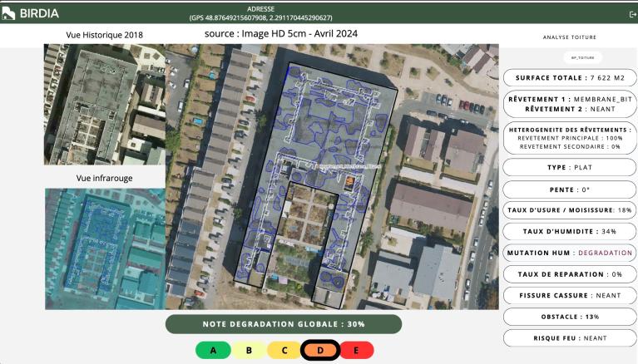Select highlighted grade D rating pill
638x364 pixels.
tap(319, 350)
